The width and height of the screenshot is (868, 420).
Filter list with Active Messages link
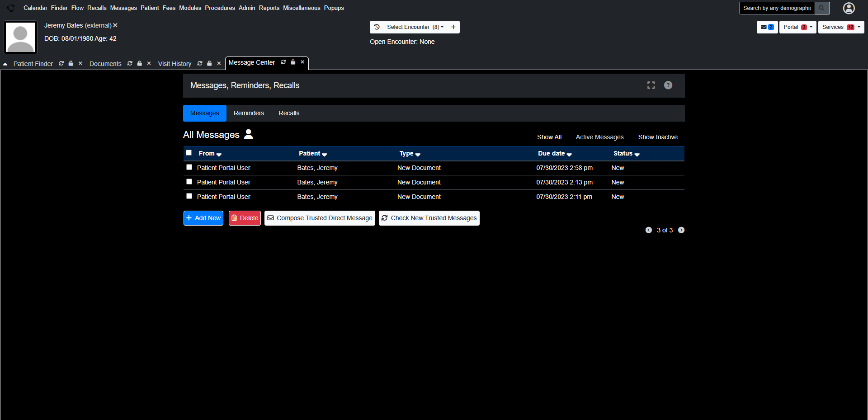click(599, 137)
